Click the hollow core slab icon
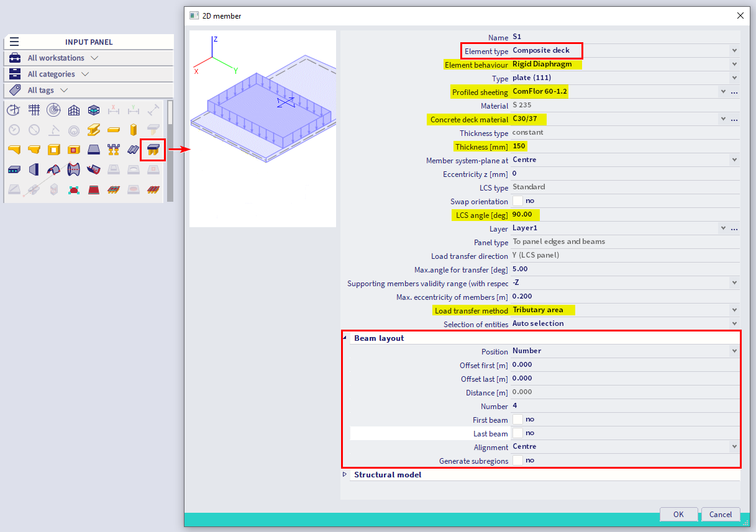756x532 pixels. pos(14,169)
